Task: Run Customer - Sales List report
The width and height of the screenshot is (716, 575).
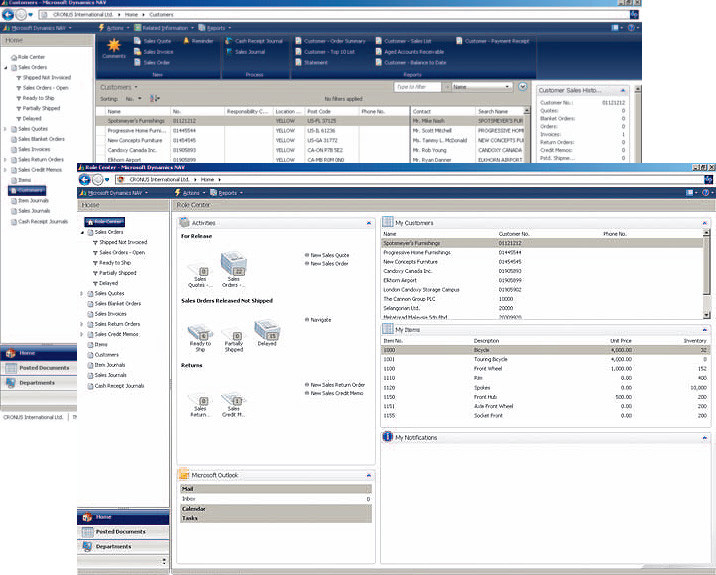Action: (403, 41)
